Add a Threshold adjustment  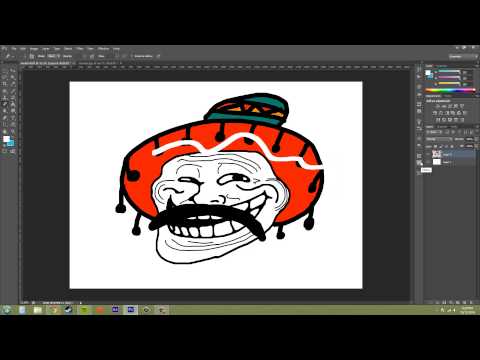tap(450, 119)
